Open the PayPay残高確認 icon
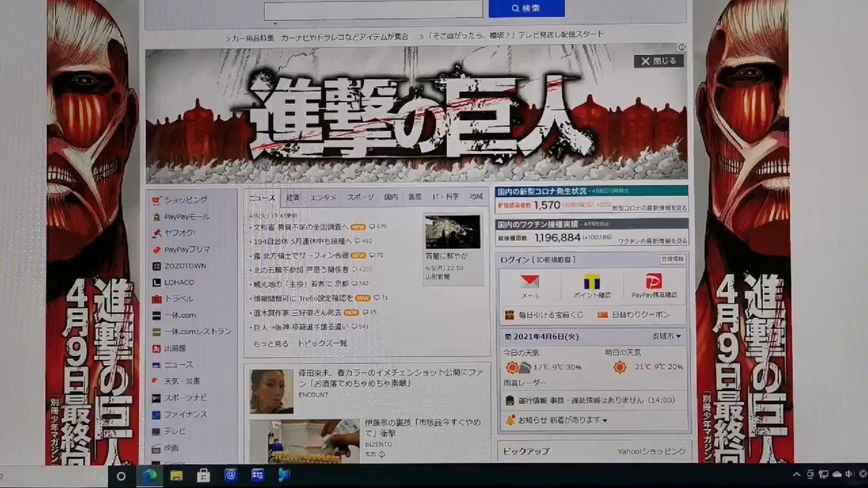 (x=654, y=281)
